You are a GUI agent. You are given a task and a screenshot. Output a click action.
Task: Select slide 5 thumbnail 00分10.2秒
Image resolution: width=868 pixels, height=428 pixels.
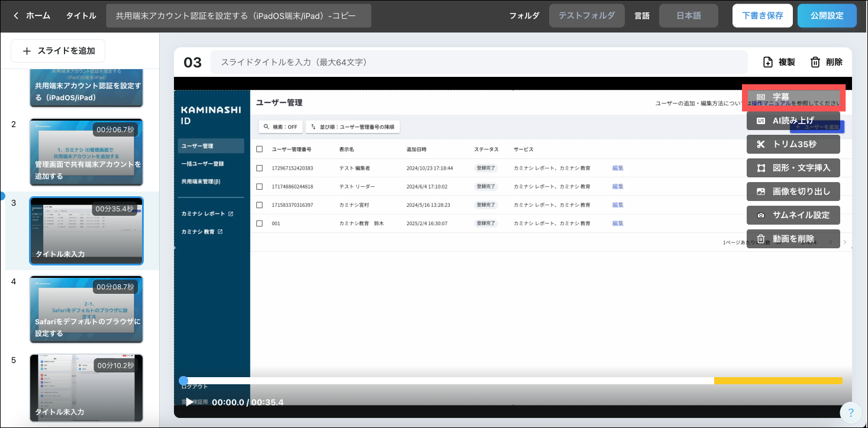point(86,388)
